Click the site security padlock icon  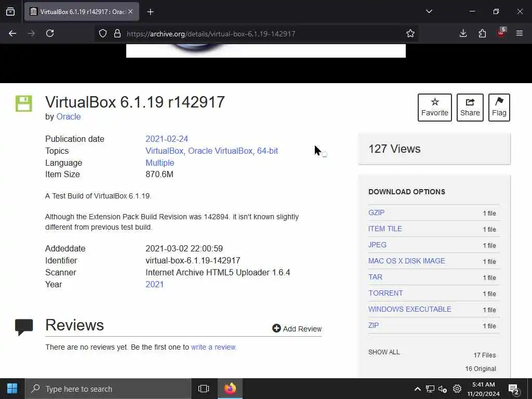click(117, 33)
